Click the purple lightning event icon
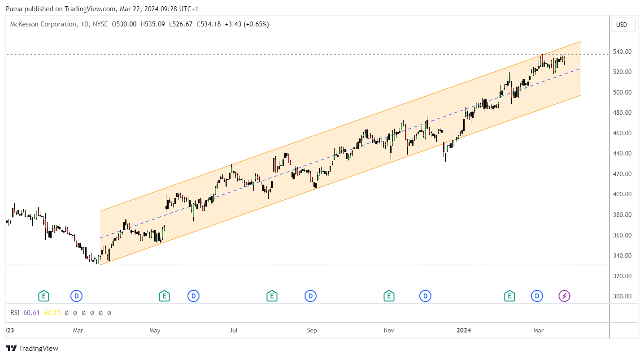 (564, 296)
